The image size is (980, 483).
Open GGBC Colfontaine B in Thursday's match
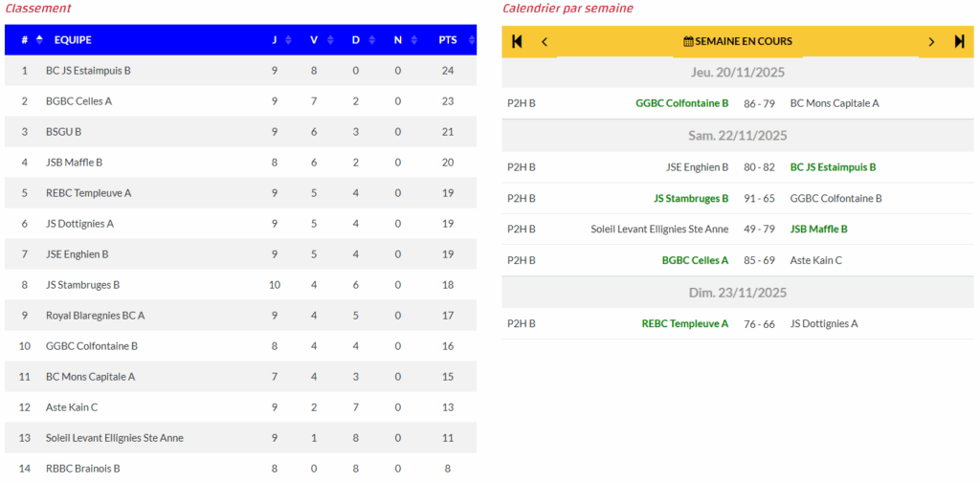click(x=681, y=103)
